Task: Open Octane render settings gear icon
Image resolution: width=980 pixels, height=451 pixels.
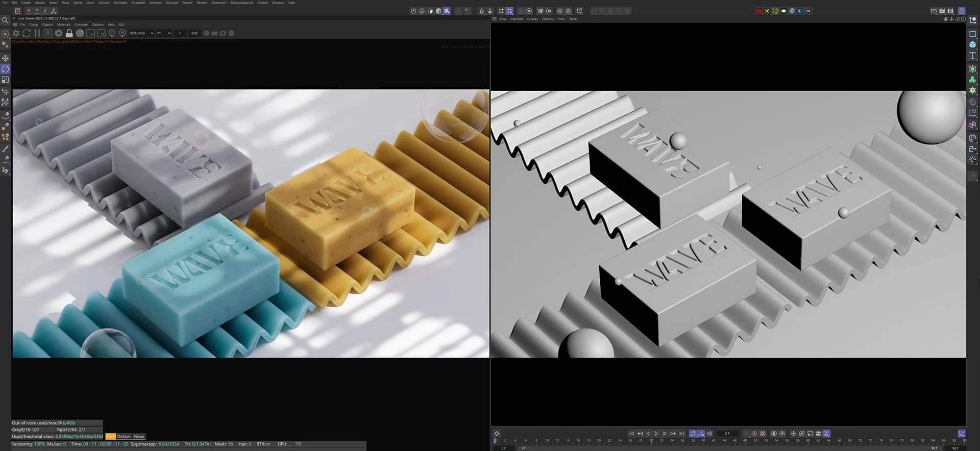Action: [59, 33]
